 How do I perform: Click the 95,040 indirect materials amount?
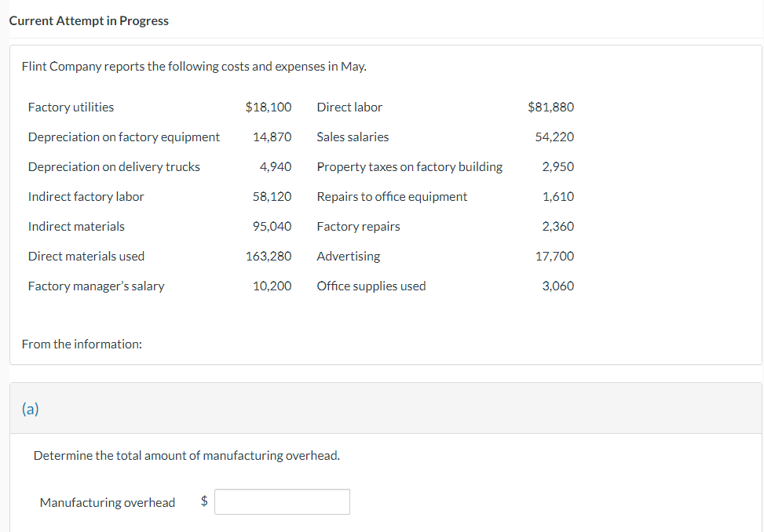point(272,227)
